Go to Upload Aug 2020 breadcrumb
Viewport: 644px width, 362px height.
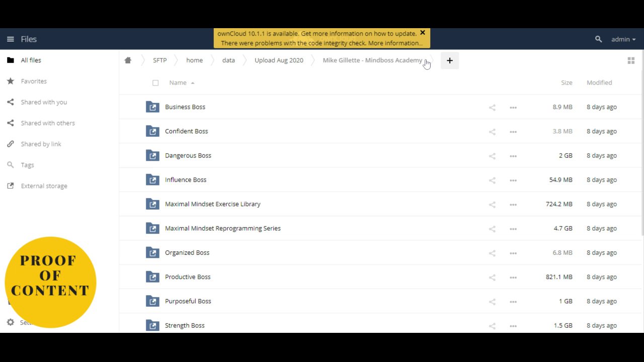tap(279, 60)
